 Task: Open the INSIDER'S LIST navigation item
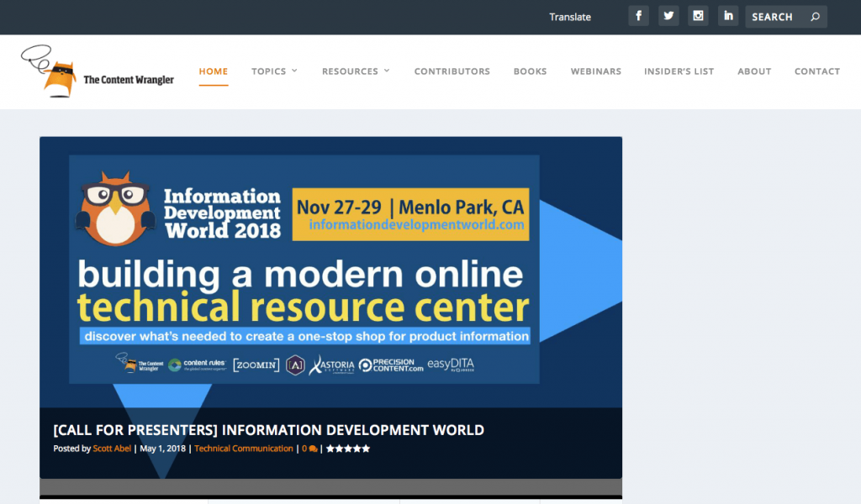(x=679, y=71)
